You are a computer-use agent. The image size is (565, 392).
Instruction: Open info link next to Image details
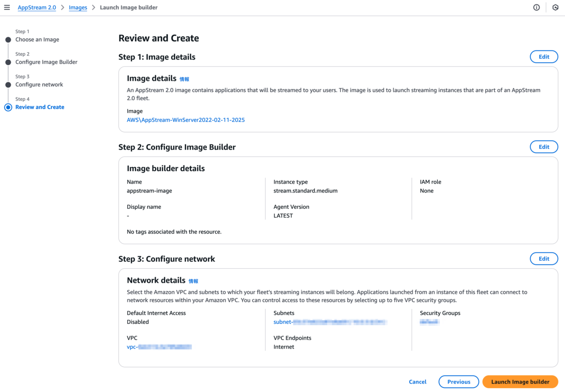coord(184,80)
